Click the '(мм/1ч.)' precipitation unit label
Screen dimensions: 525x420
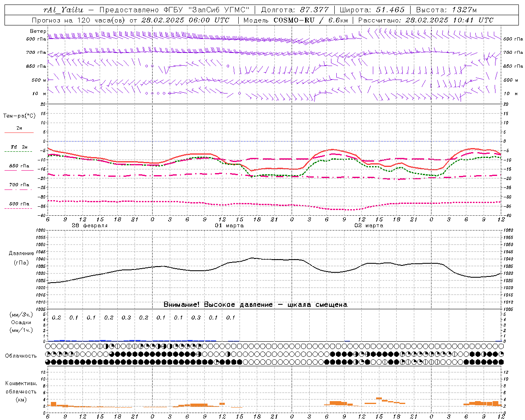(x=21, y=330)
